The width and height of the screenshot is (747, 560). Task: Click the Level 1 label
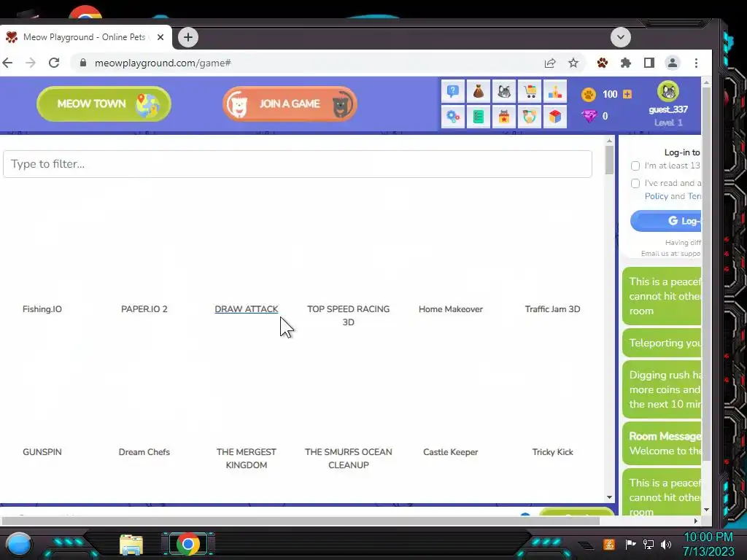[x=668, y=122]
